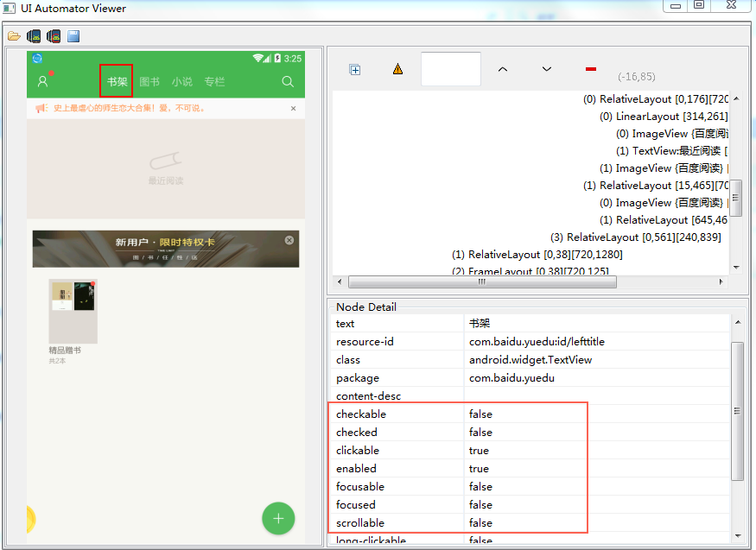
Task: Tap the search magnifier in the app header
Action: (x=288, y=82)
